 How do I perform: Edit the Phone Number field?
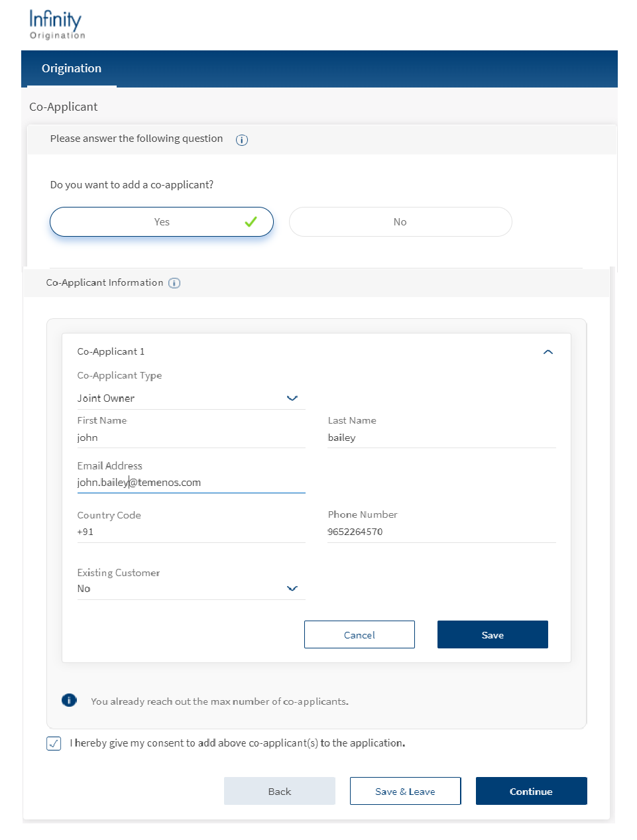[x=441, y=532]
